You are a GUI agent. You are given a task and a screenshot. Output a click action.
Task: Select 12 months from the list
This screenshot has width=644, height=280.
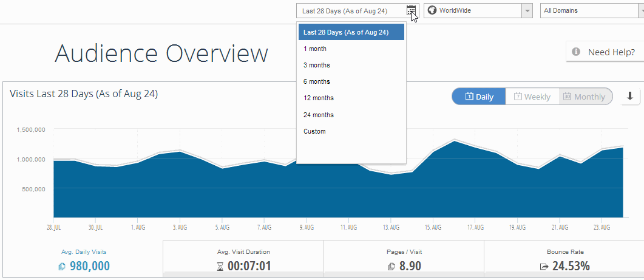(x=318, y=98)
